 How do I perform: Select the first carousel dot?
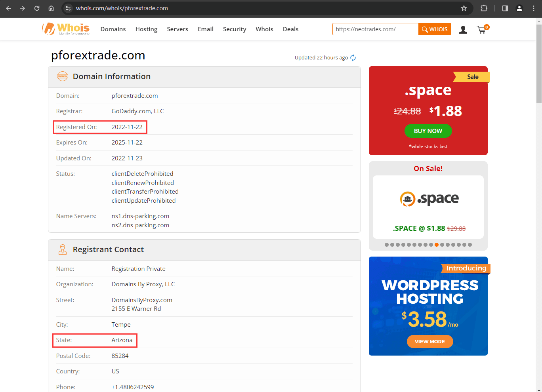(x=387, y=245)
